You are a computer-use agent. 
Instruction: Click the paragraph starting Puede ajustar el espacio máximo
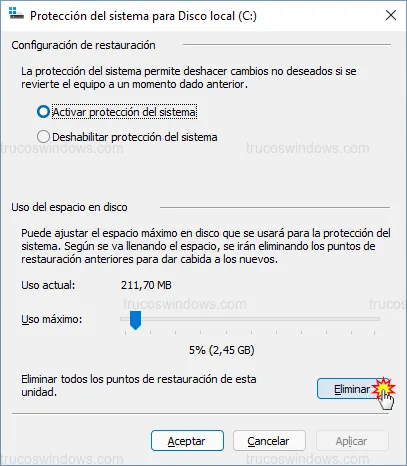(206, 246)
